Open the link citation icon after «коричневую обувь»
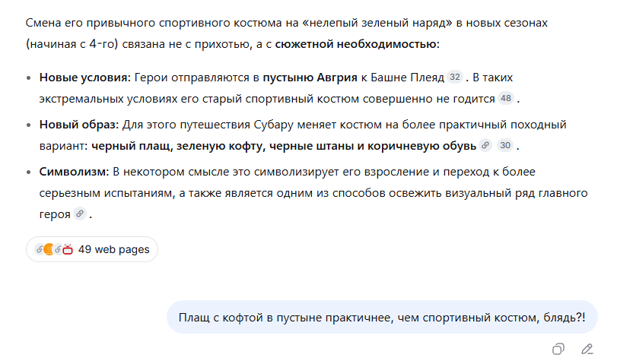This screenshot has width=617, height=364. click(485, 145)
